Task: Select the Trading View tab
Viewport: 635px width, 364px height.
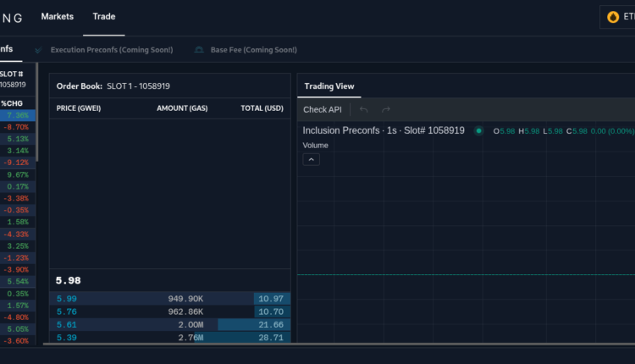Action: coord(329,85)
